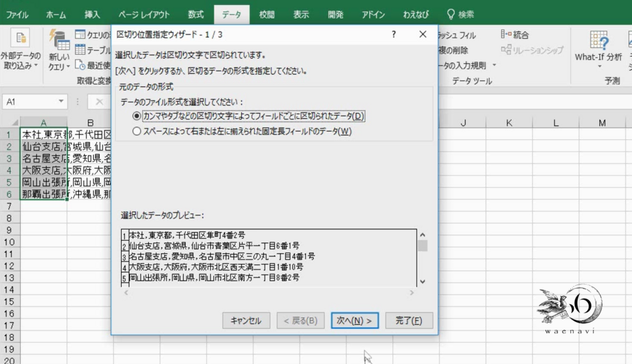632x364 pixels.
Task: Click the 次へ(N) > button
Action: point(355,321)
